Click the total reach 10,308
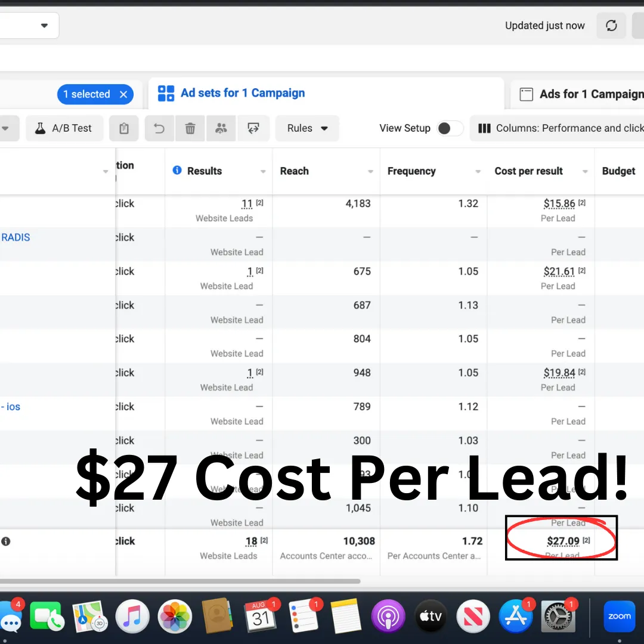The image size is (644, 644). [359, 541]
